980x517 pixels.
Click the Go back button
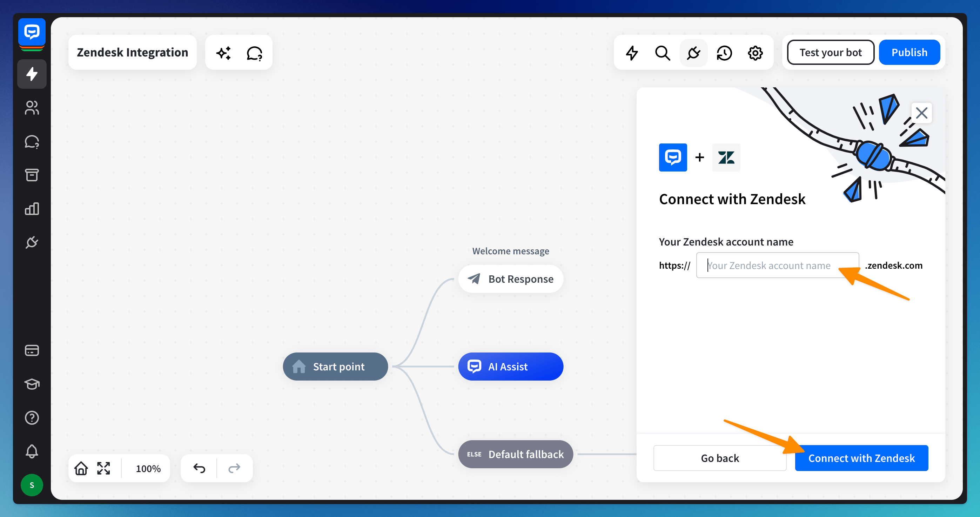(x=719, y=458)
